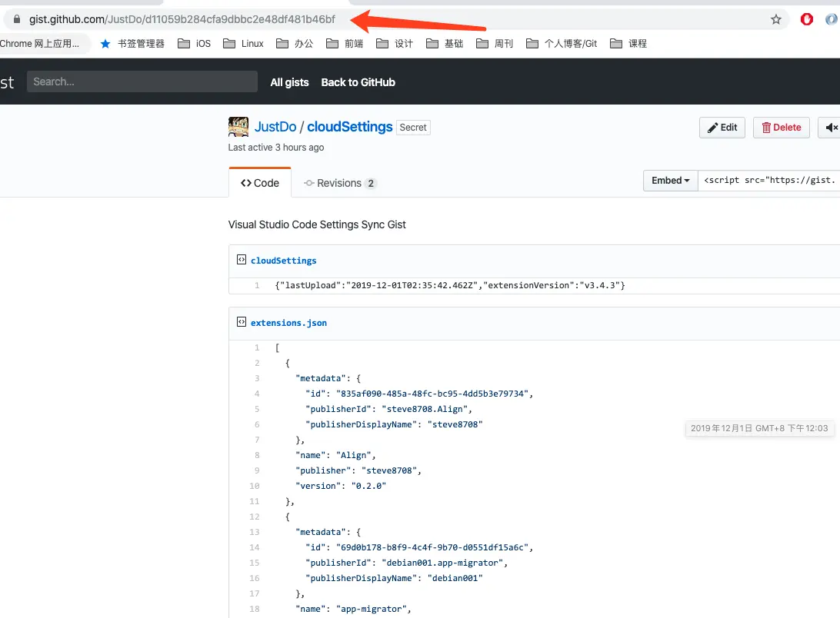Viewport: 840px width, 618px height.
Task: Open the iOS bookmarks folder
Action: pyautogui.click(x=194, y=44)
